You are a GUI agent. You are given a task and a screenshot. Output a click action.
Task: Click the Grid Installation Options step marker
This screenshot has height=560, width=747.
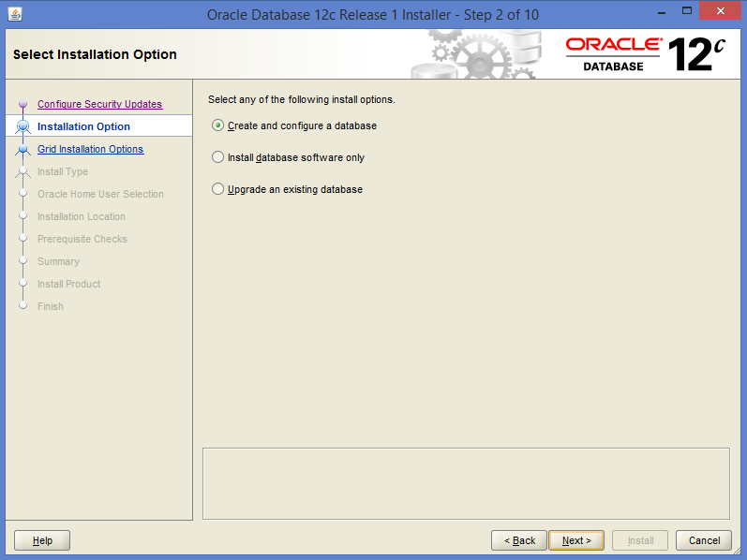click(x=22, y=150)
